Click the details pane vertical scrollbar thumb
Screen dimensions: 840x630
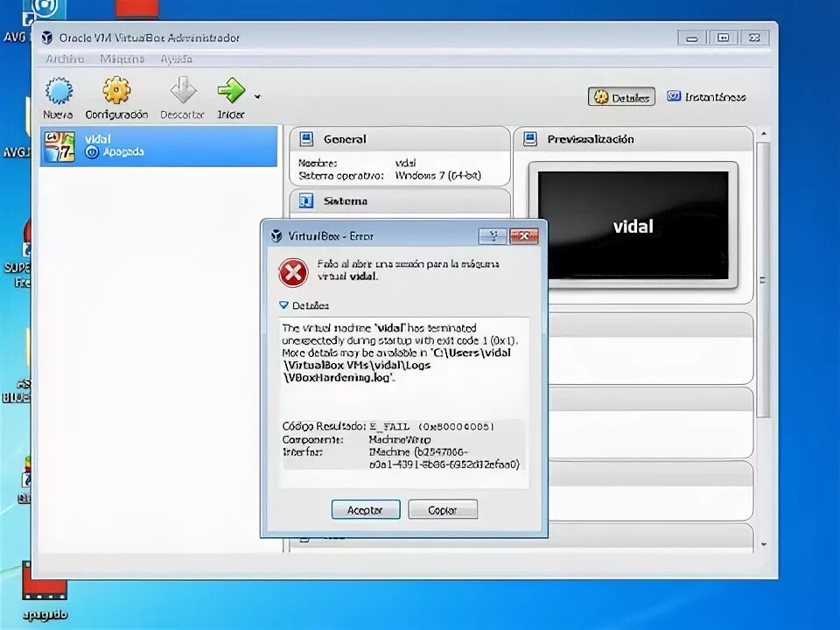pyautogui.click(x=764, y=280)
